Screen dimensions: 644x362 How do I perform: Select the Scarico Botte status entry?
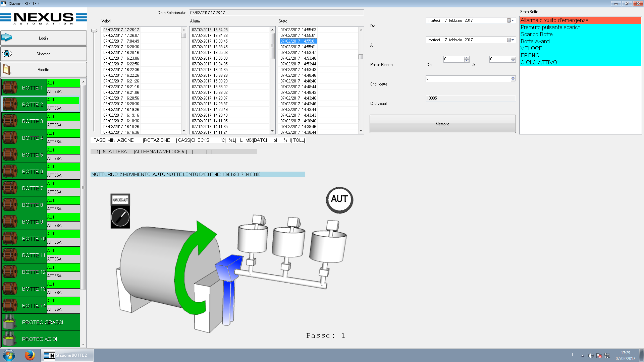pyautogui.click(x=536, y=34)
